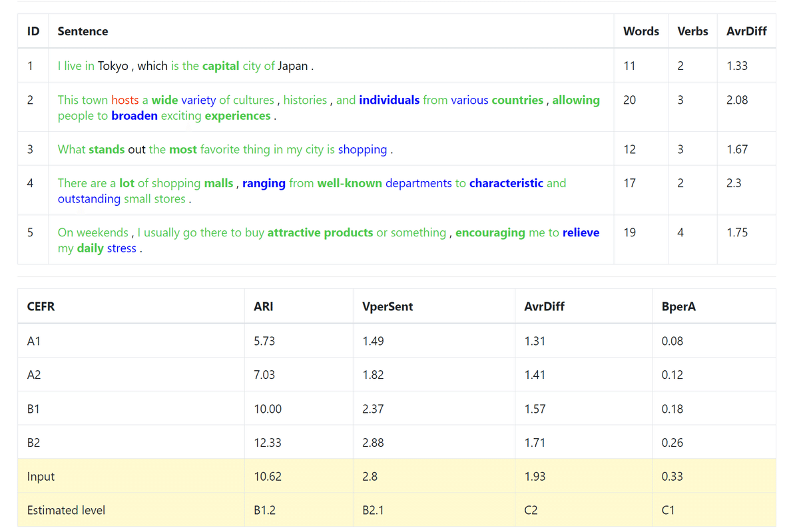Click the B1 row label

click(33, 409)
